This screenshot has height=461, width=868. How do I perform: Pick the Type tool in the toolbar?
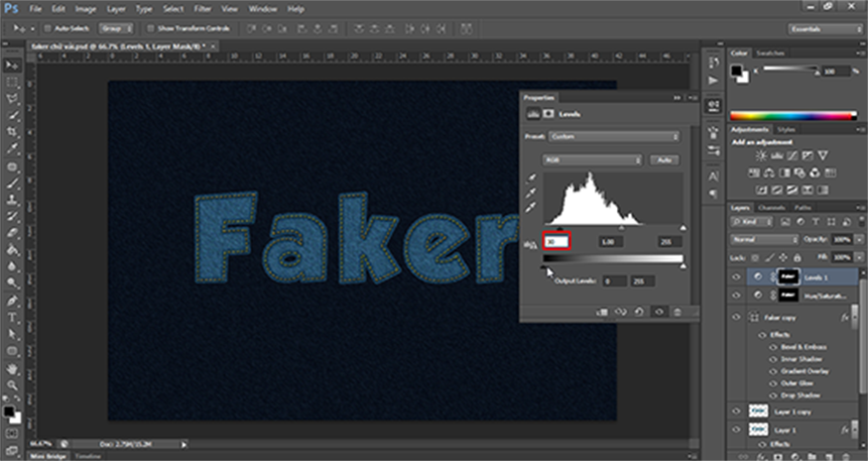tap(12, 318)
